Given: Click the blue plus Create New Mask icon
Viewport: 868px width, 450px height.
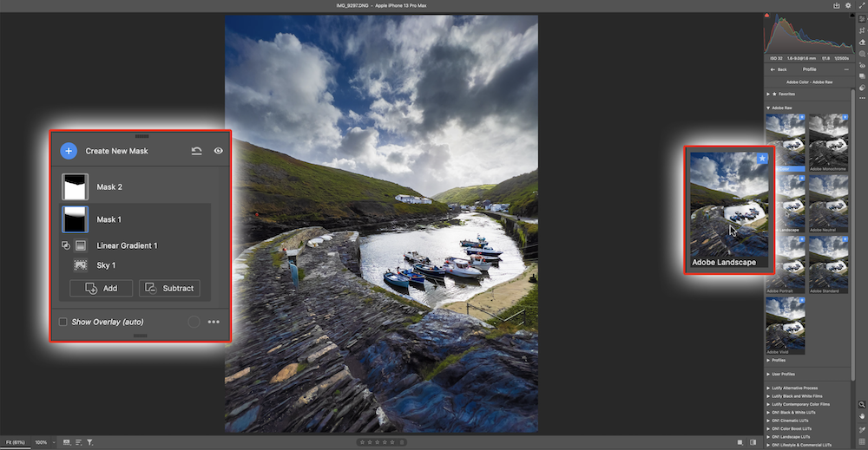Looking at the screenshot, I should point(69,151).
